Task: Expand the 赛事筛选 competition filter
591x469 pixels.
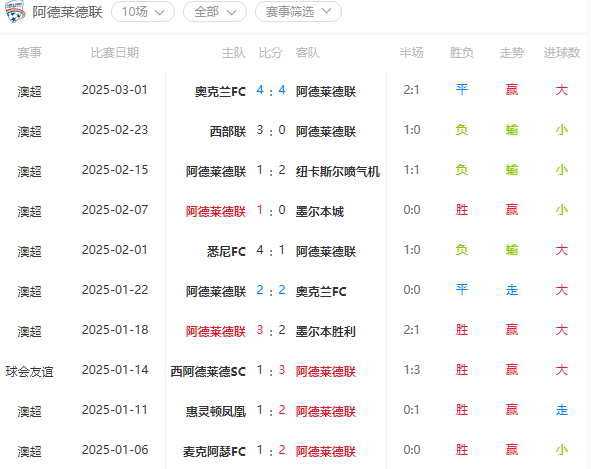Action: tap(298, 12)
